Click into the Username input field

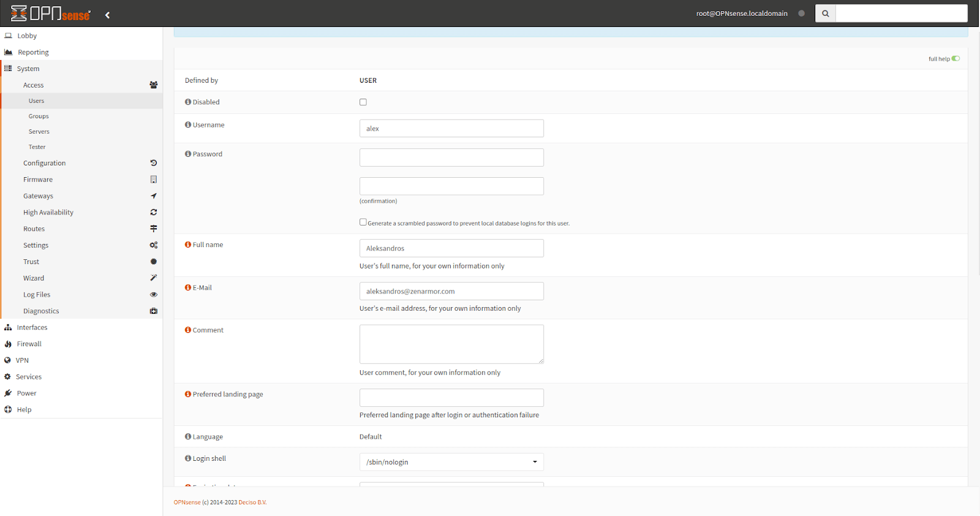pos(451,129)
